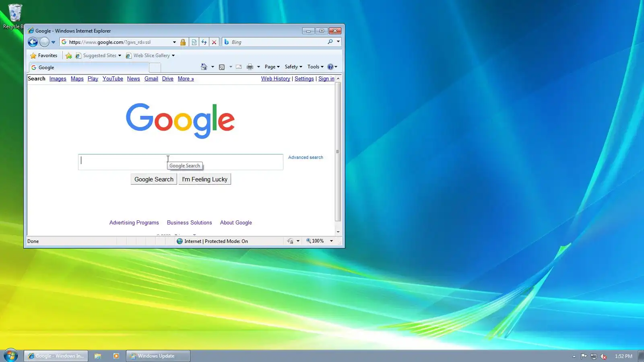Screen dimensions: 644x362
Task: Open the Maps link
Action: 77,79
